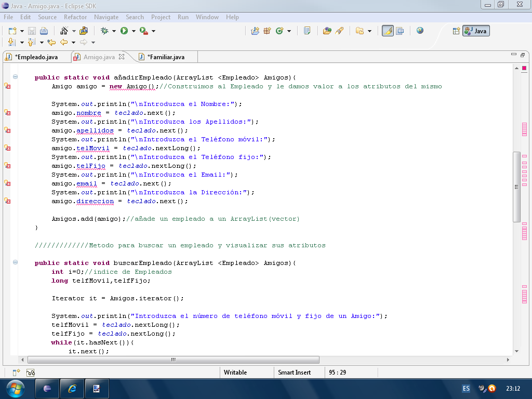
Task: Click the build wand icon in the toolbar
Action: (x=64, y=31)
